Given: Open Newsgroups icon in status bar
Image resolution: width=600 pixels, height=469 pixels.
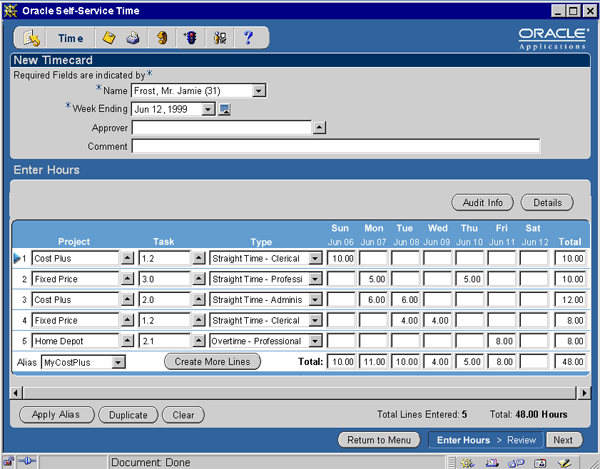Looking at the screenshot, I should pos(516,462).
